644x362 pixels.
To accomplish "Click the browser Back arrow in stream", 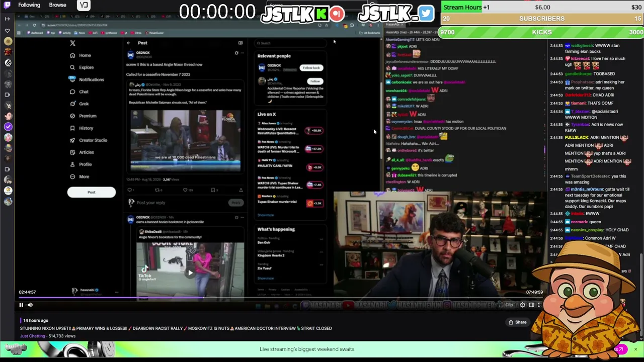I will [21, 25].
